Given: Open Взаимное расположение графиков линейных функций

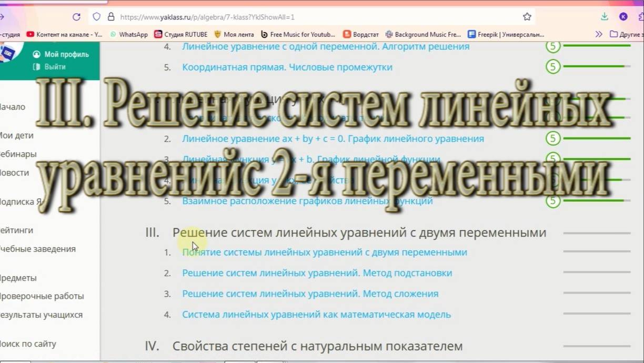Looking at the screenshot, I should 307,201.
